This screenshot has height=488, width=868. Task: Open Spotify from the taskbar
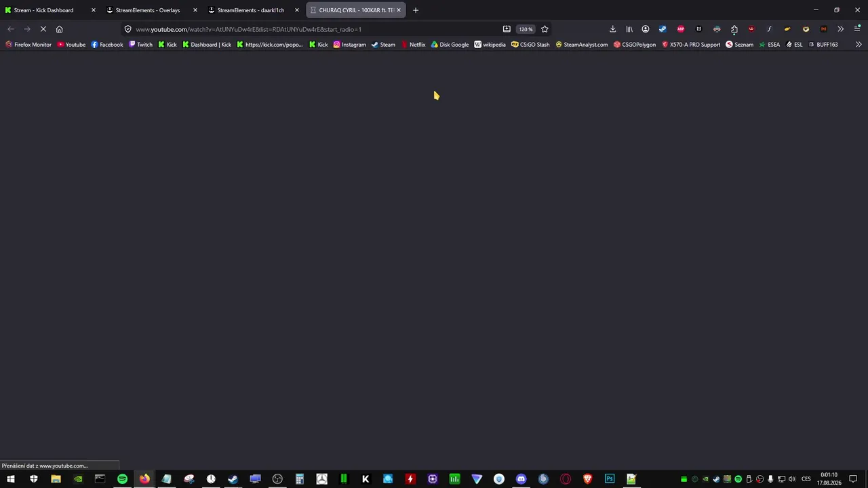click(122, 479)
